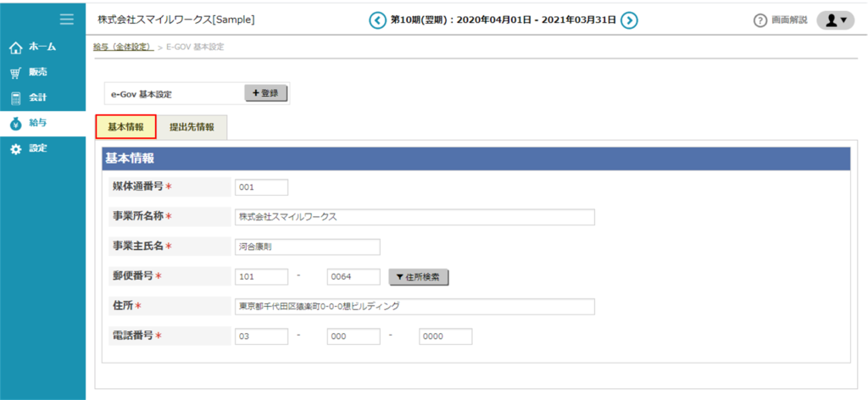
Task: Click the 媒体通番号 field label
Action: (138, 187)
